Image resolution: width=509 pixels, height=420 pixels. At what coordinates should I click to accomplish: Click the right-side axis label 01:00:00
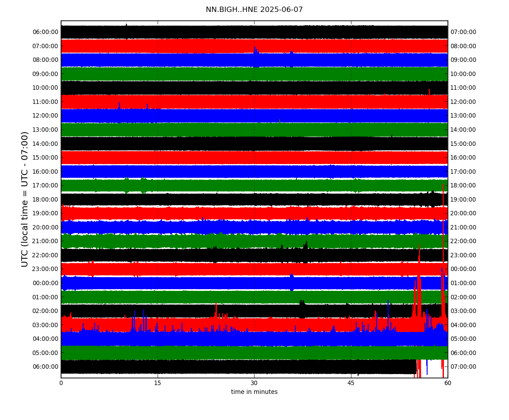tap(463, 283)
